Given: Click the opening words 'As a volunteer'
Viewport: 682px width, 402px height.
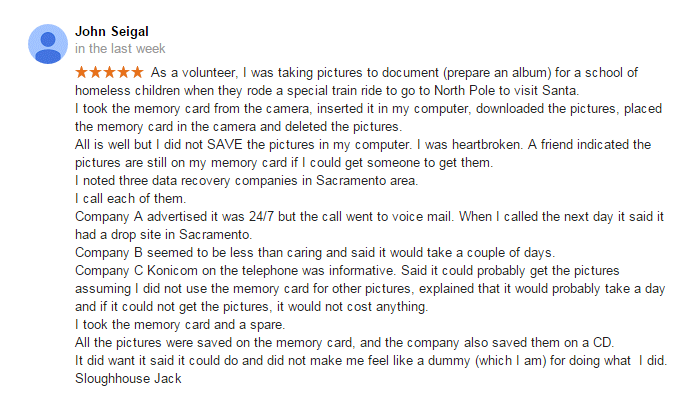Looking at the screenshot, I should point(194,73).
